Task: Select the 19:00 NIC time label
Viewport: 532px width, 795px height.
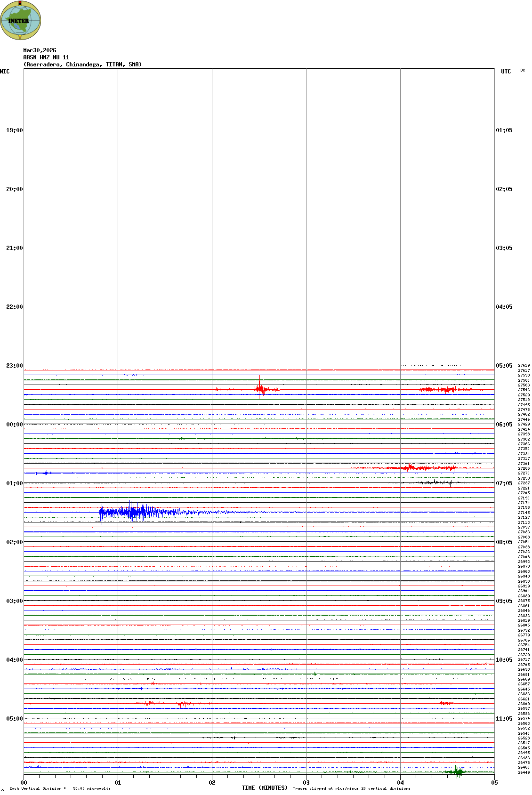Action: pyautogui.click(x=14, y=130)
